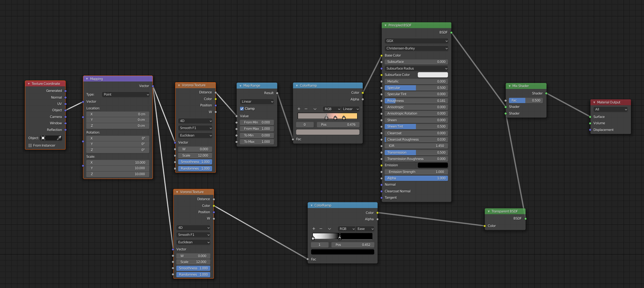This screenshot has width=644, height=288.
Task: Open the upper ColorRamp tools chevron menu
Action: click(x=315, y=109)
